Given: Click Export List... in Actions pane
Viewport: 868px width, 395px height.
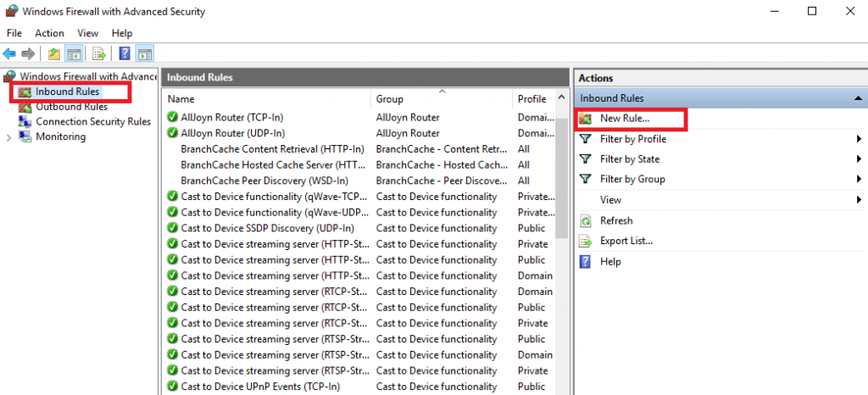Looking at the screenshot, I should [x=626, y=242].
